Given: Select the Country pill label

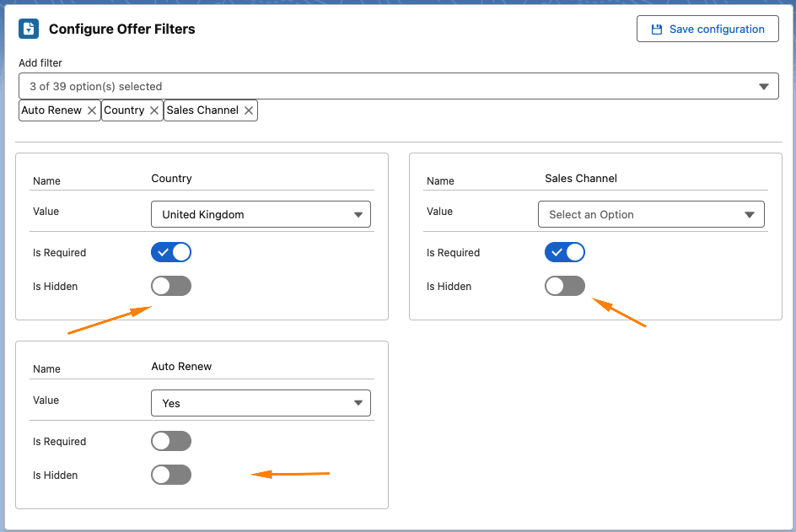Looking at the screenshot, I should click(124, 110).
